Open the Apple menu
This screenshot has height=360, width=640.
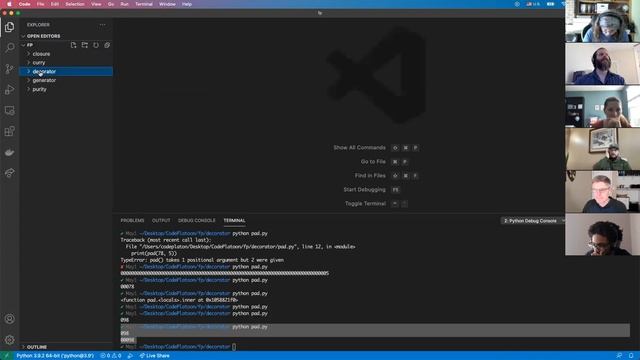click(9, 4)
